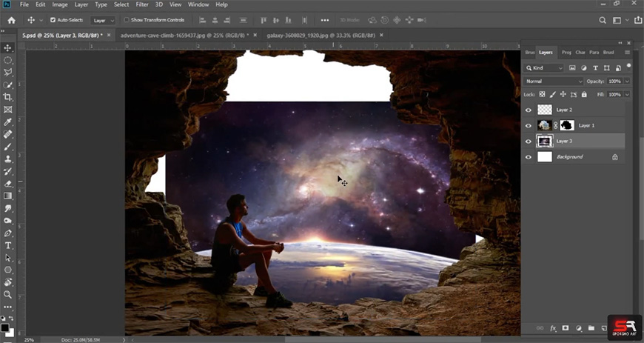Screen dimensions: 644x343
Task: Open the Opacity slider dropdown arrow
Action: pyautogui.click(x=627, y=81)
